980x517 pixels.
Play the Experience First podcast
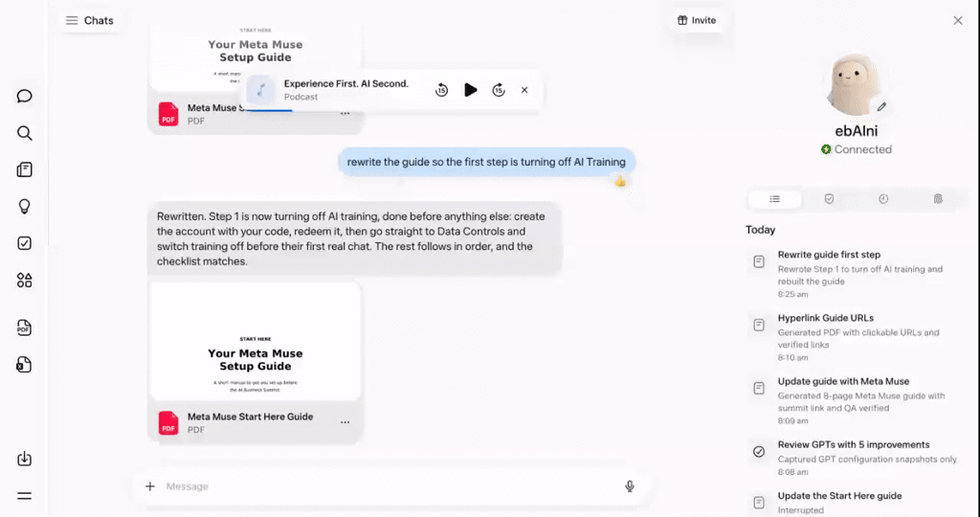click(471, 90)
